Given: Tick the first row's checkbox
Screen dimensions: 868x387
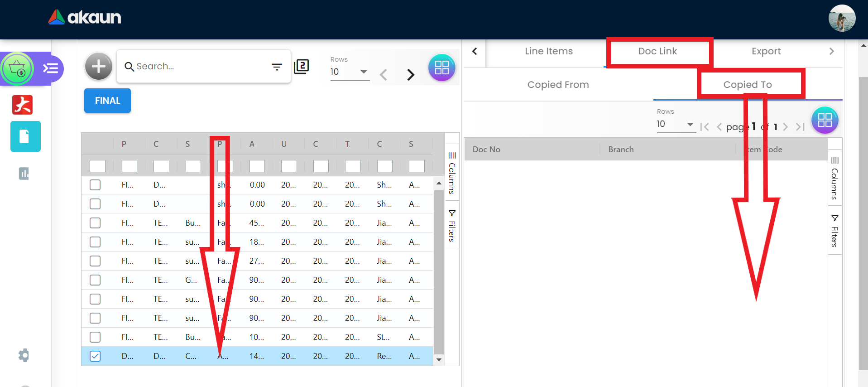Looking at the screenshot, I should [95, 185].
